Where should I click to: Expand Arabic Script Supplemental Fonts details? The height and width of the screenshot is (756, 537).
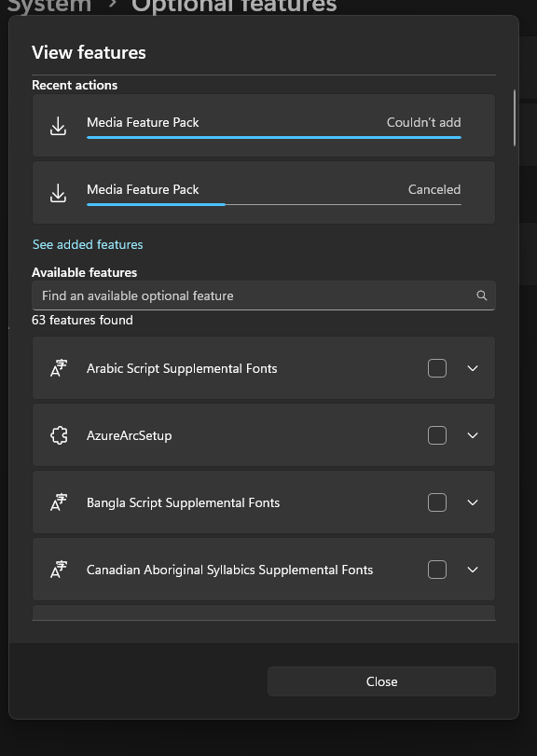[x=473, y=368]
